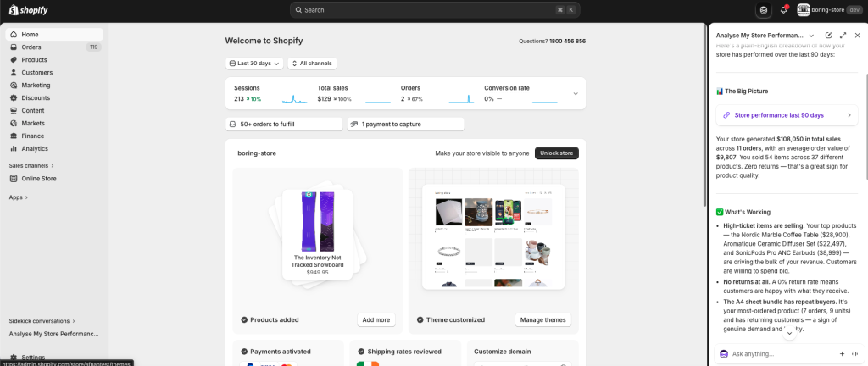Go to Orders in the sidebar

tap(31, 47)
